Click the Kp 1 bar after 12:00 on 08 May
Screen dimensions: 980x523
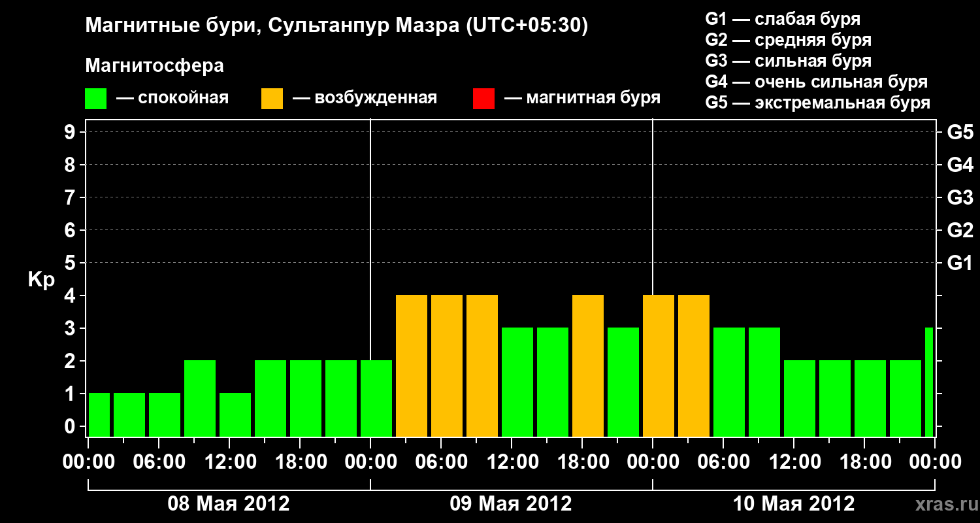[x=235, y=414]
